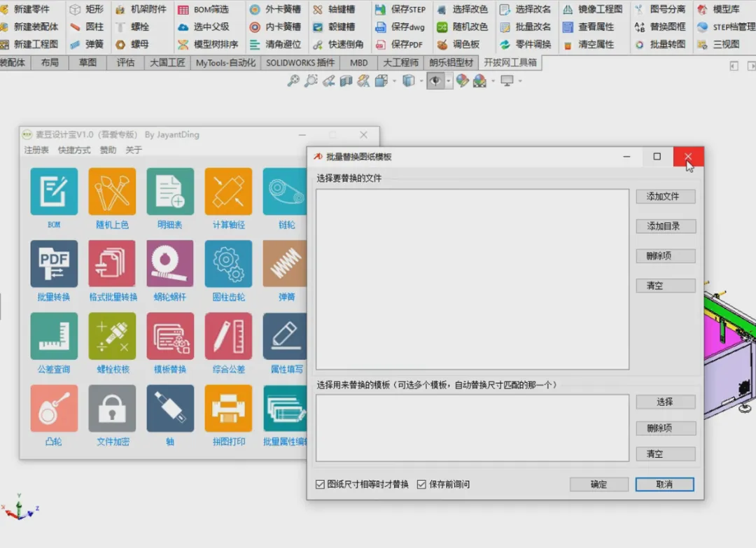Image resolution: width=756 pixels, height=548 pixels.
Task: Click the section view icon in view toolbar
Action: [x=346, y=81]
